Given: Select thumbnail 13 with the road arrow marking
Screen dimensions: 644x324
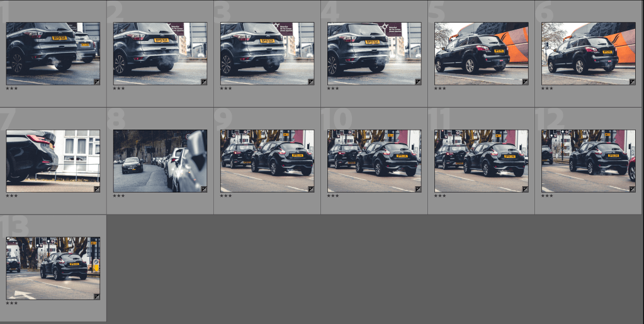Looking at the screenshot, I should point(53,268).
